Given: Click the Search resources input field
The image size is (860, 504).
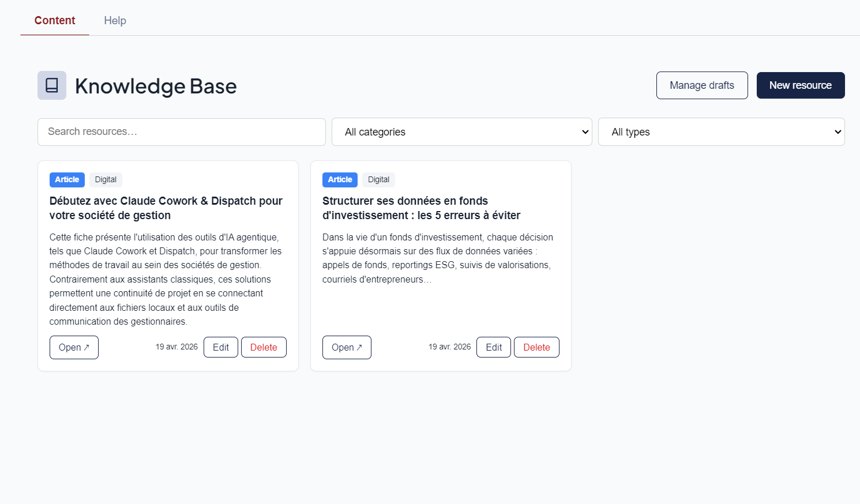Looking at the screenshot, I should click(x=181, y=131).
